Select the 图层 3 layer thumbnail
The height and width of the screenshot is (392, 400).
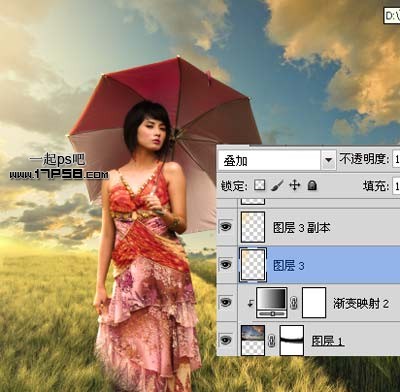coord(253,265)
